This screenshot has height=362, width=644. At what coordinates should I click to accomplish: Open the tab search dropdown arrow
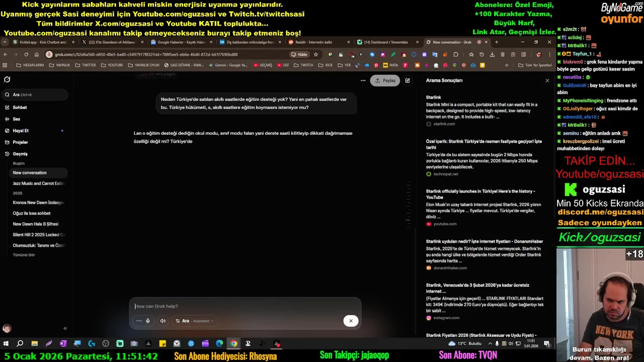5,42
